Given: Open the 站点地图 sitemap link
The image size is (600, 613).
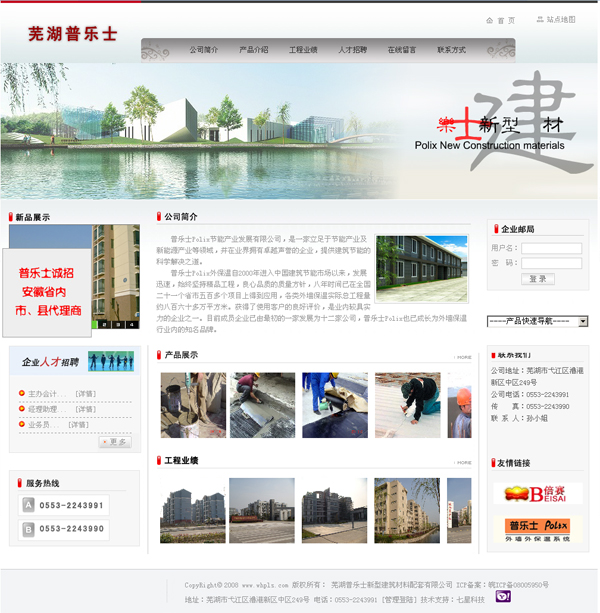Looking at the screenshot, I should pyautogui.click(x=555, y=20).
